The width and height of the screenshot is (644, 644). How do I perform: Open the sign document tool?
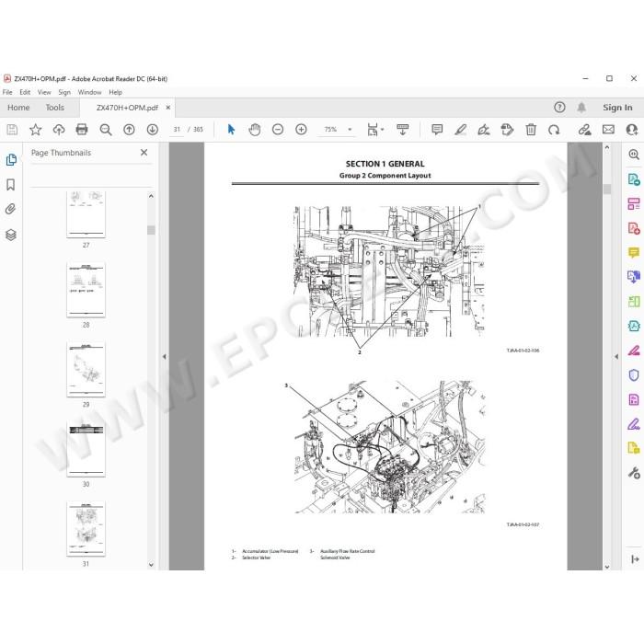[x=483, y=130]
